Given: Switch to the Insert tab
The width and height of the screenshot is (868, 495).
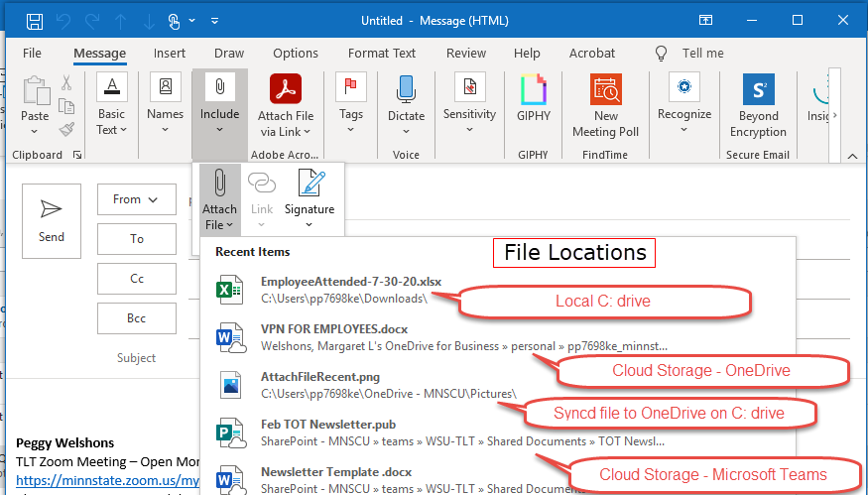Looking at the screenshot, I should 170,54.
